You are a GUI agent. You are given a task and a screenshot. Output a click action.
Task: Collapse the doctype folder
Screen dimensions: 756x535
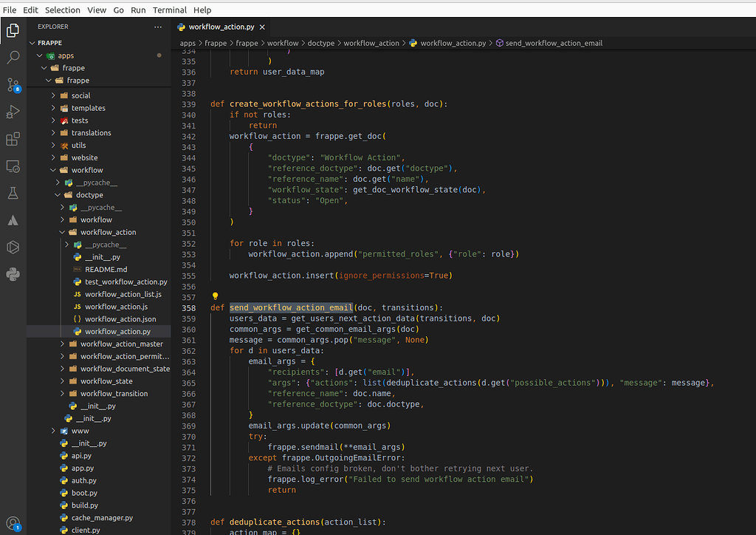point(58,194)
